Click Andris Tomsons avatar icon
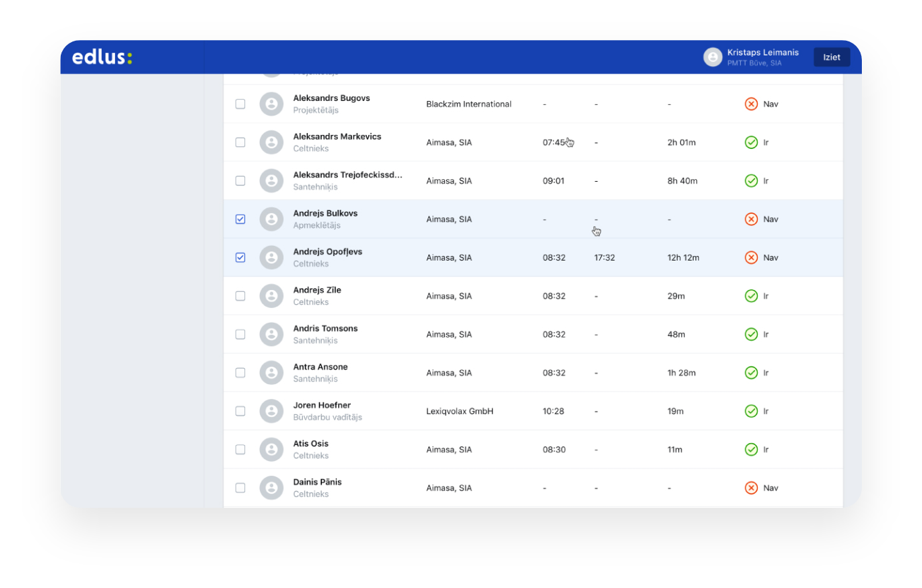 (271, 335)
